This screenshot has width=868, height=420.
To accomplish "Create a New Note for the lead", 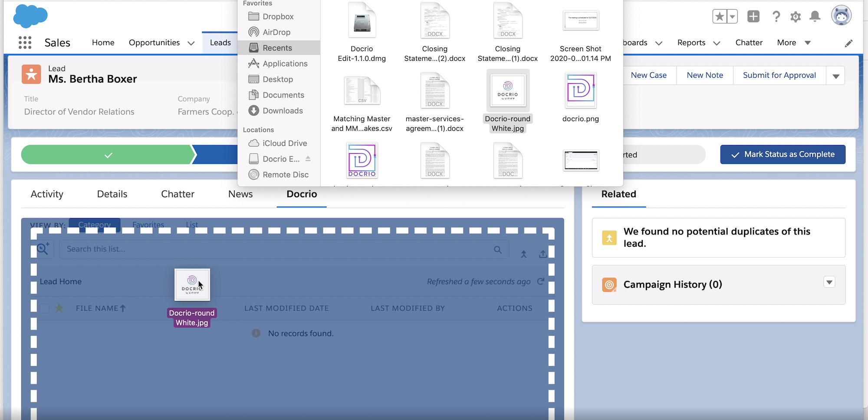I will 704,75.
